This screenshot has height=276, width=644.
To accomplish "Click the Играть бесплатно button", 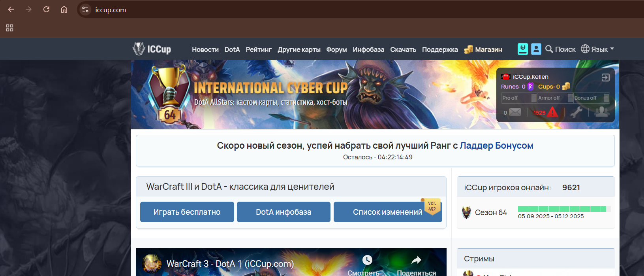I will [187, 212].
